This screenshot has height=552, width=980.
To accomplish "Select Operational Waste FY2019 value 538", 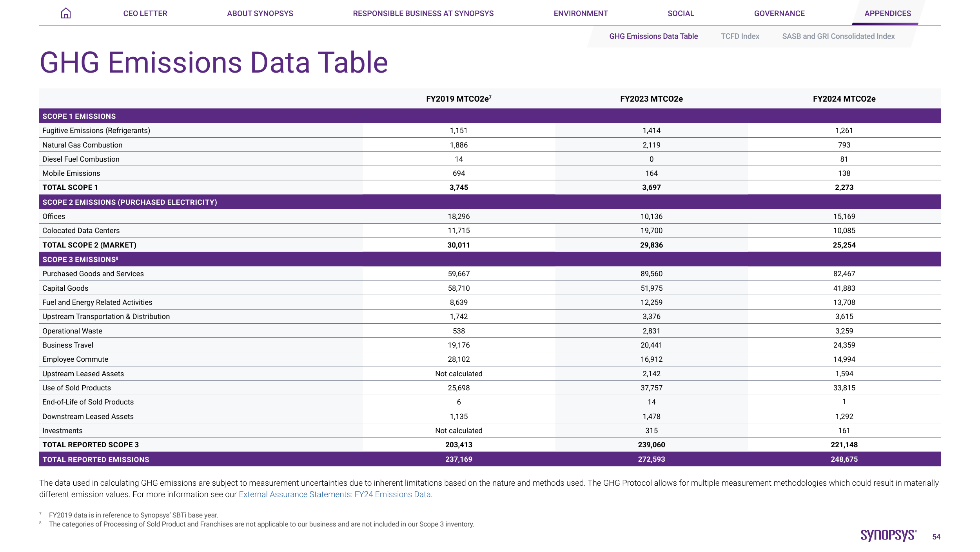I will coord(459,331).
